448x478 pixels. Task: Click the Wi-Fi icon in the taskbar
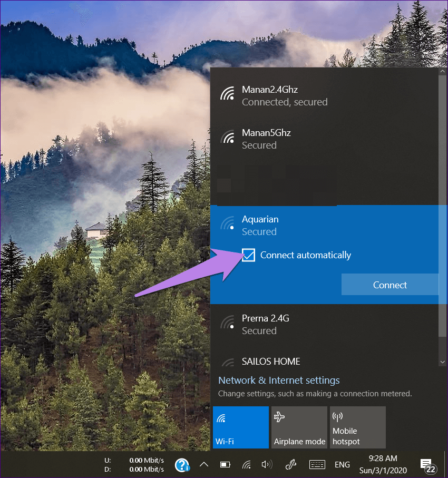(247, 465)
